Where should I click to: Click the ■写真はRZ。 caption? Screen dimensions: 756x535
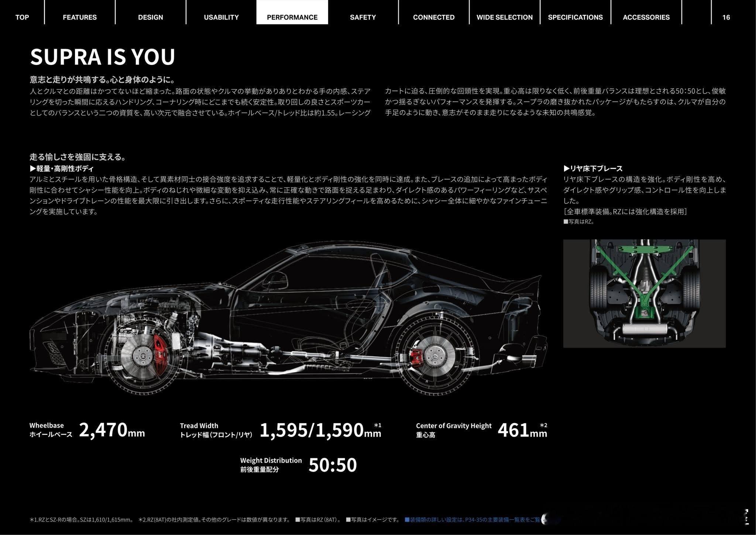578,222
